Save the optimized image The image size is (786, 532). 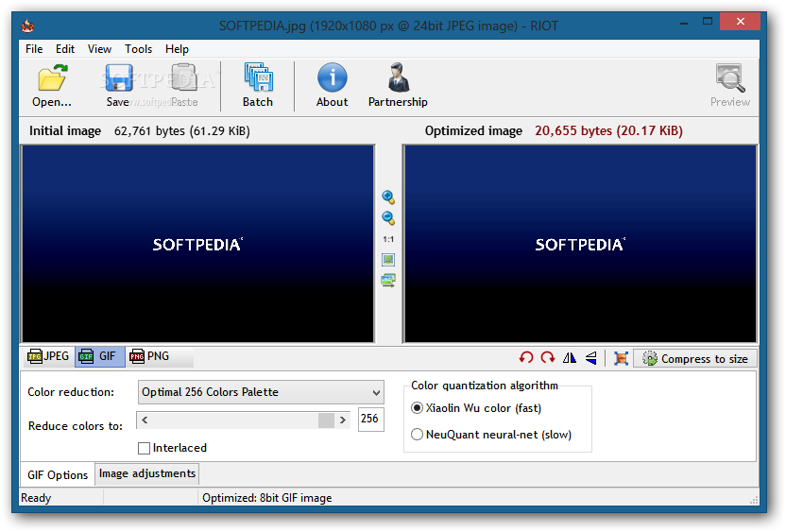(118, 85)
